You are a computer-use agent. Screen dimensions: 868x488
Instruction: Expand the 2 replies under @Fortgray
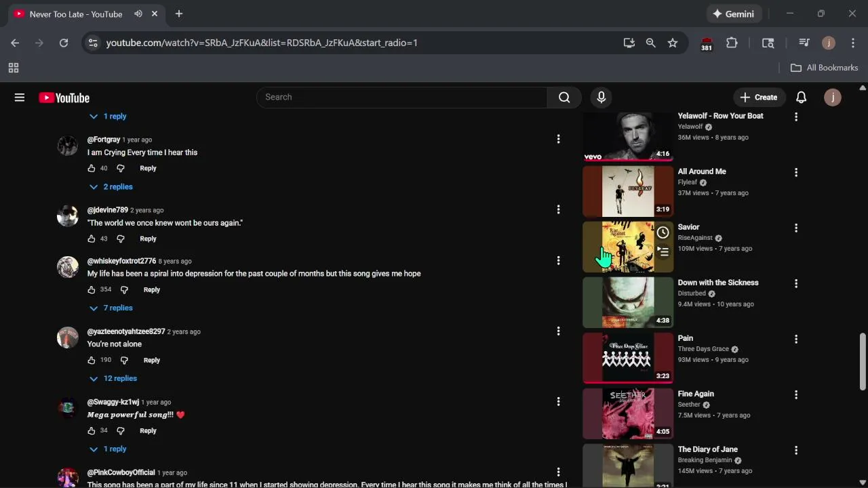click(111, 186)
